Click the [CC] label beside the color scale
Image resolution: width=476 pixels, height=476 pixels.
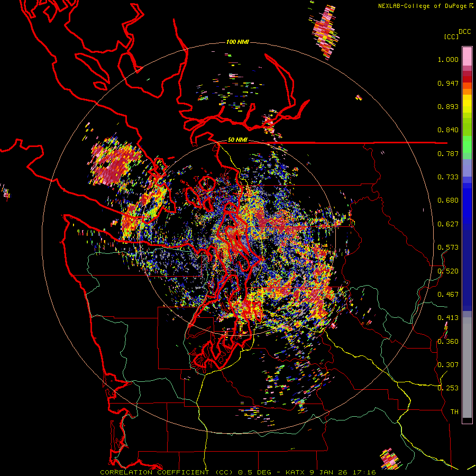click(451, 36)
